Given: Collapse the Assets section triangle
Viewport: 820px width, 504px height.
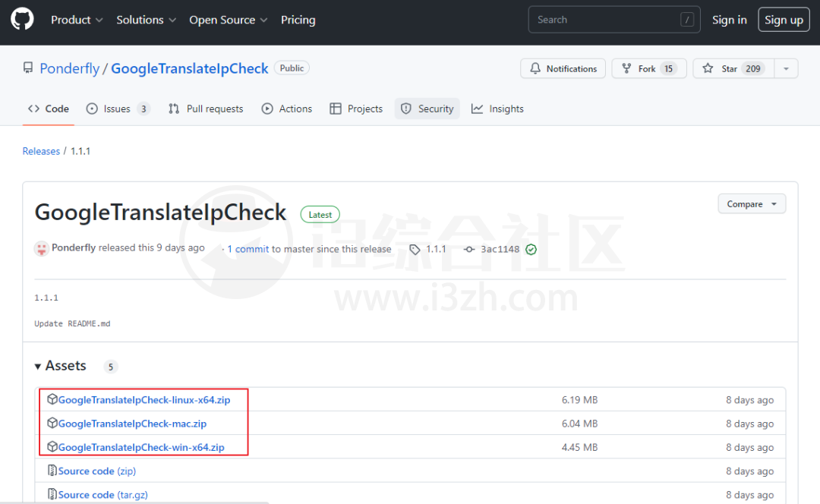Looking at the screenshot, I should (x=38, y=367).
